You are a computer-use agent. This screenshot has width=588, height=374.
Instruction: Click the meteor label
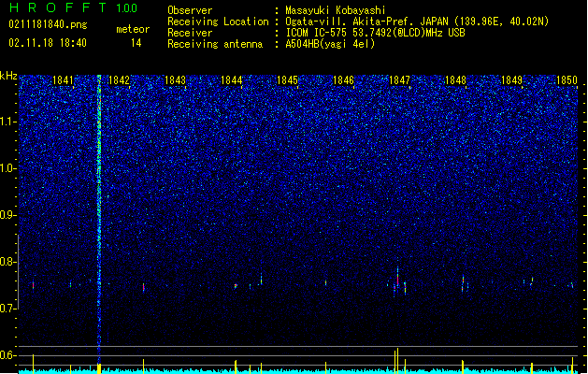[133, 29]
